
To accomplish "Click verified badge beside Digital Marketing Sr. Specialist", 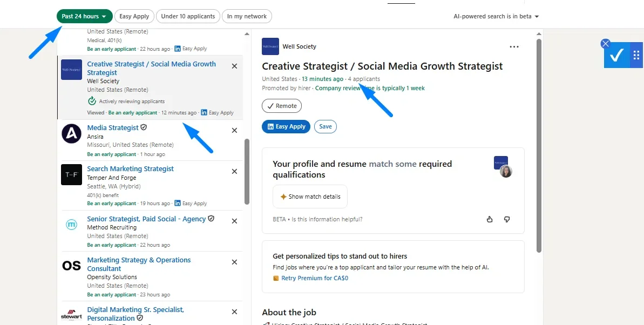I will 140,318.
